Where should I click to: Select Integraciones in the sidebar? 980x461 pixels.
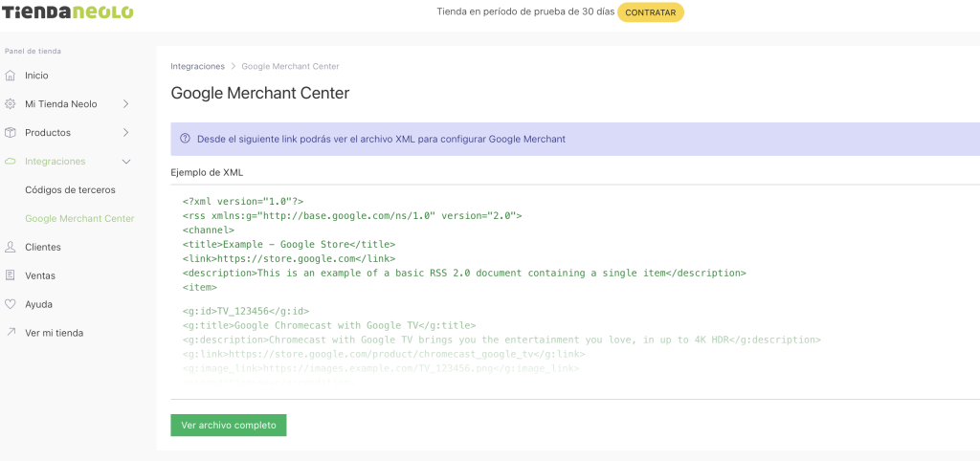click(55, 162)
